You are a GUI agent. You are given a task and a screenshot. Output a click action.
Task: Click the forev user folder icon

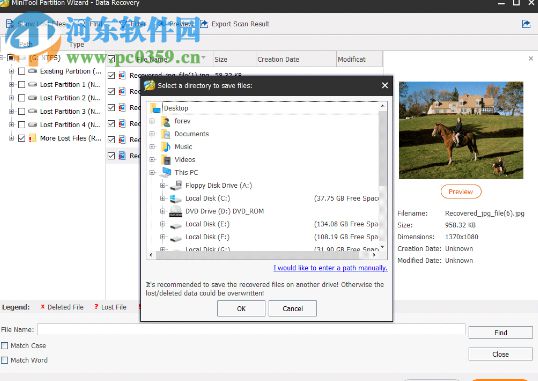coord(166,121)
